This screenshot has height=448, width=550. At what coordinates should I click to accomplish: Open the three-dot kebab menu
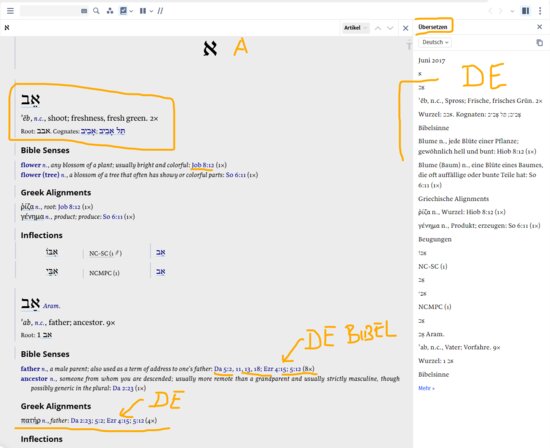(x=540, y=11)
